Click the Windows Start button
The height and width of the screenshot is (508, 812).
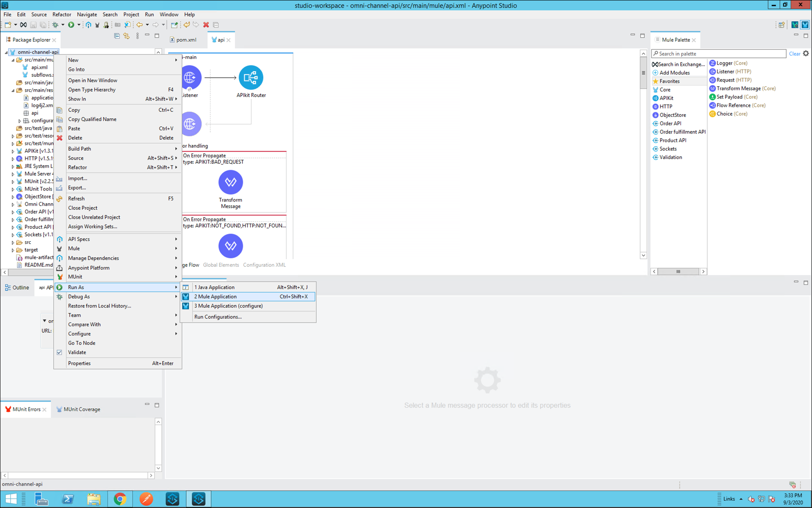pyautogui.click(x=11, y=499)
